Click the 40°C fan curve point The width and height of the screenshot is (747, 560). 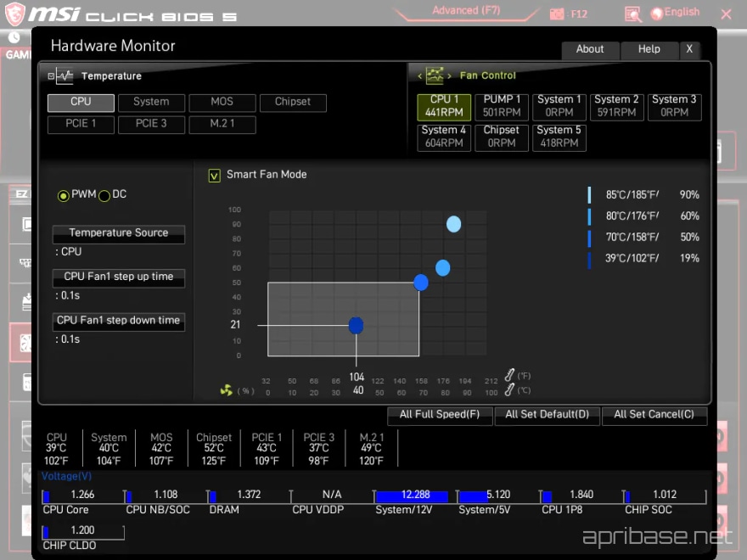tap(356, 326)
